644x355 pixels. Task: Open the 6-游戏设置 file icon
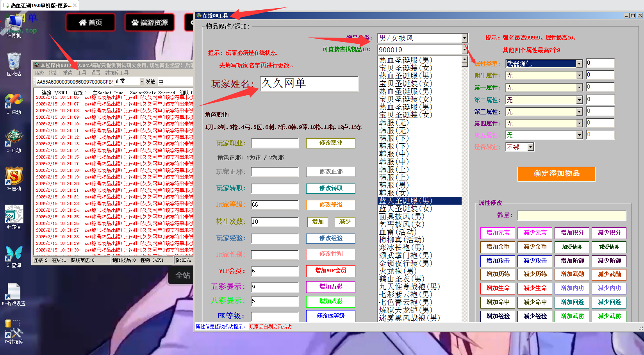coord(14,292)
